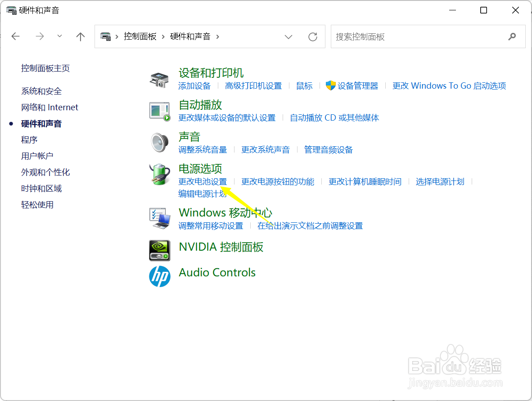Viewport: 532px width, 401px height.
Task: Launch NVIDIA 控制面板 via its icon
Action: pyautogui.click(x=159, y=250)
